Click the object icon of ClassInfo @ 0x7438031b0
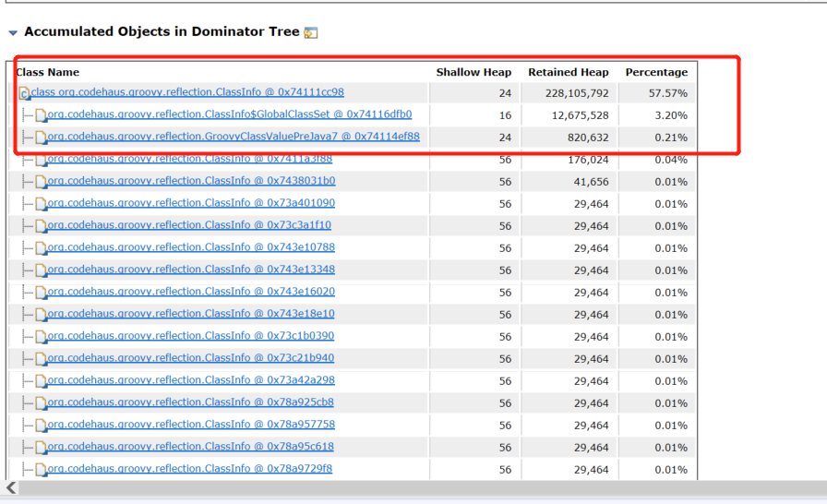The image size is (827, 504). (41, 183)
